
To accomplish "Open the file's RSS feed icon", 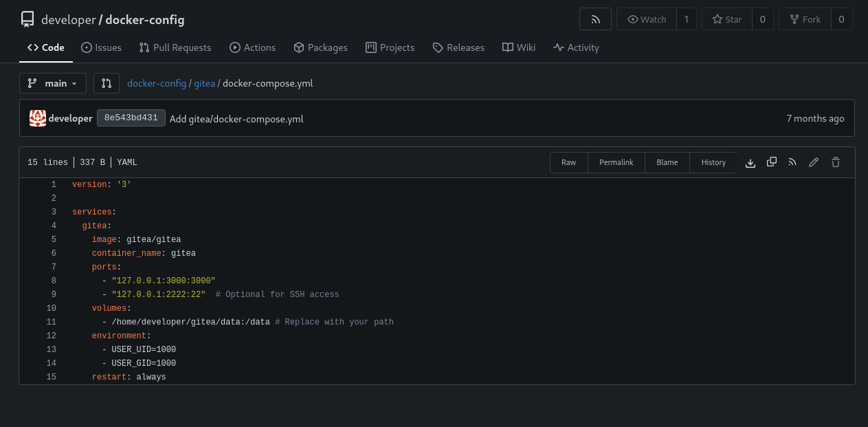I will pos(792,162).
